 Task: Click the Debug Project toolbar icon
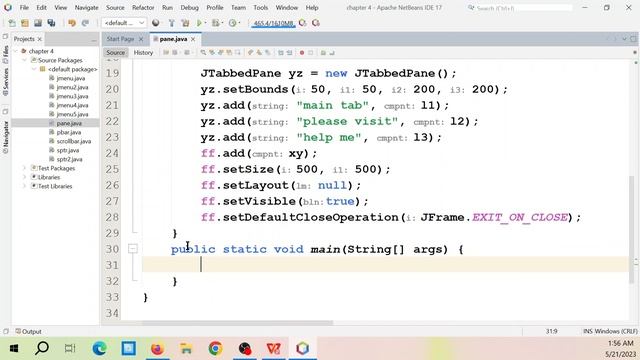coord(215,23)
